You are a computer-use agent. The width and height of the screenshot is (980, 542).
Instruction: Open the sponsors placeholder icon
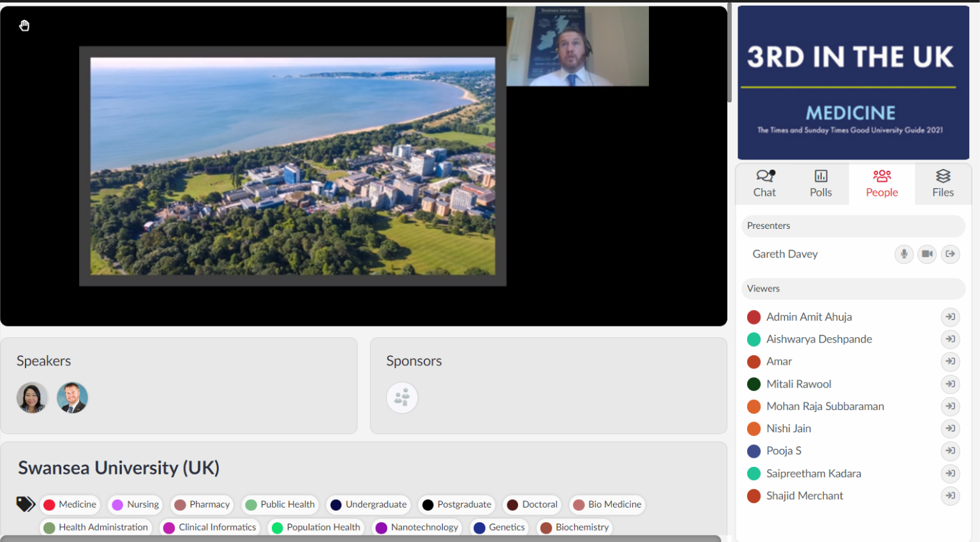[x=402, y=398]
